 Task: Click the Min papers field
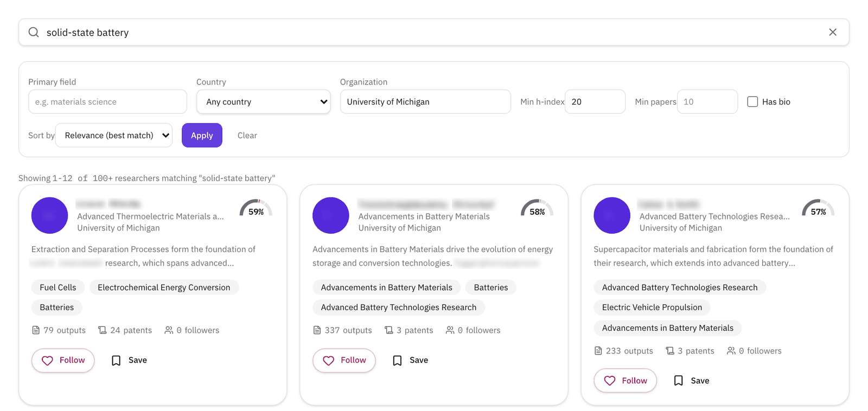coord(707,101)
